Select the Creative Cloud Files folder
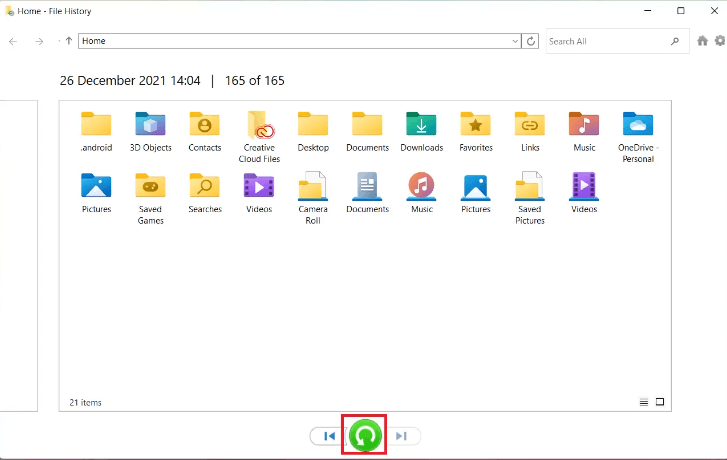Image resolution: width=727 pixels, height=460 pixels. tap(259, 136)
